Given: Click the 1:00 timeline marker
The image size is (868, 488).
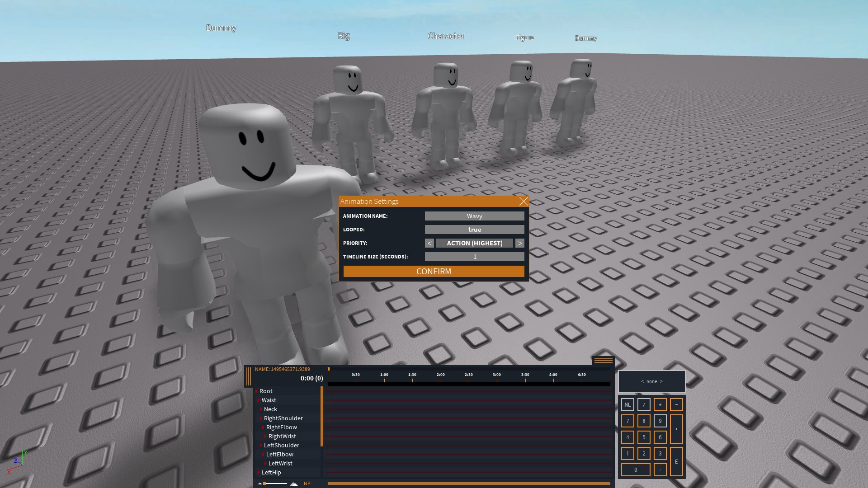Looking at the screenshot, I should tap(384, 375).
